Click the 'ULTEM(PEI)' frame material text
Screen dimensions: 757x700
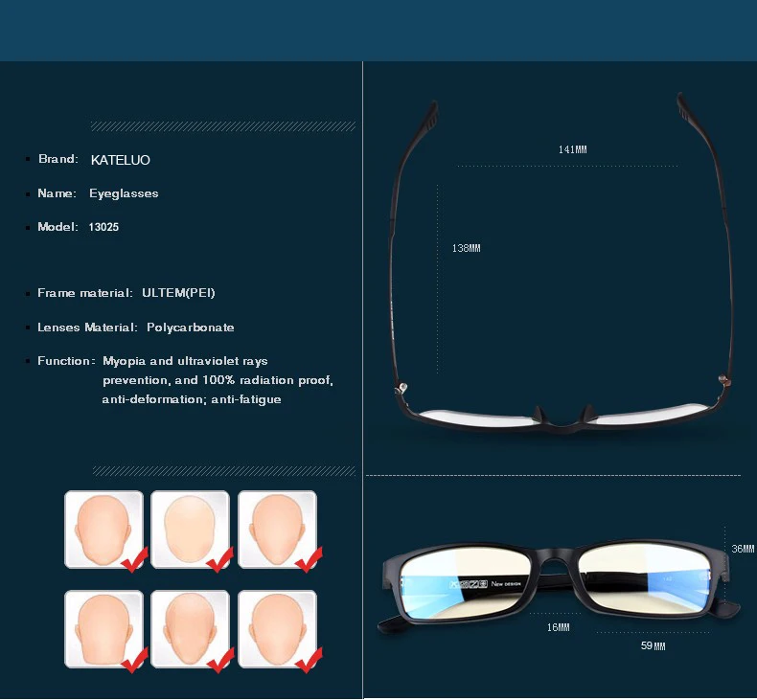click(178, 293)
